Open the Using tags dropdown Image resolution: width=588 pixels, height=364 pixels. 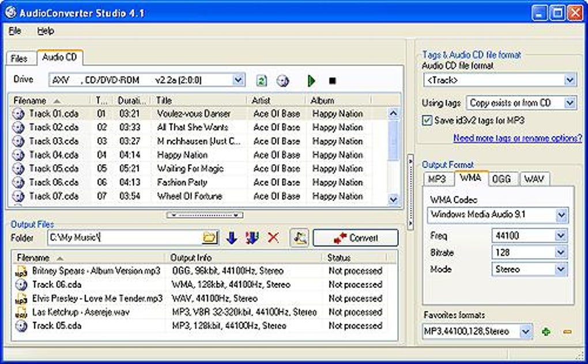[568, 102]
